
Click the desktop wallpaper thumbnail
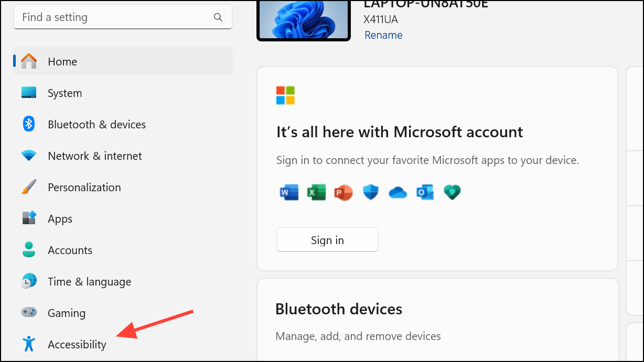[304, 20]
